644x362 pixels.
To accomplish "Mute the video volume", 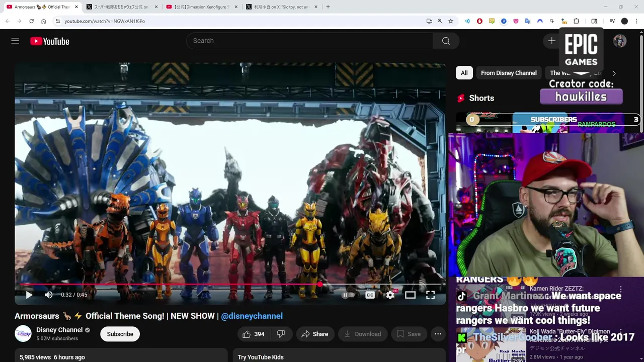I will 48,295.
